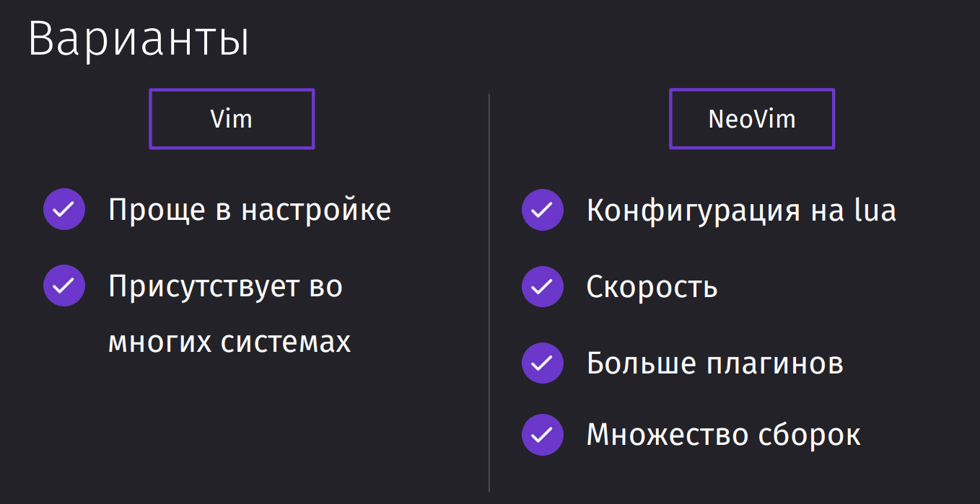Select the text Конфигурация на lua
The height and width of the screenshot is (504, 980).
pos(741,211)
